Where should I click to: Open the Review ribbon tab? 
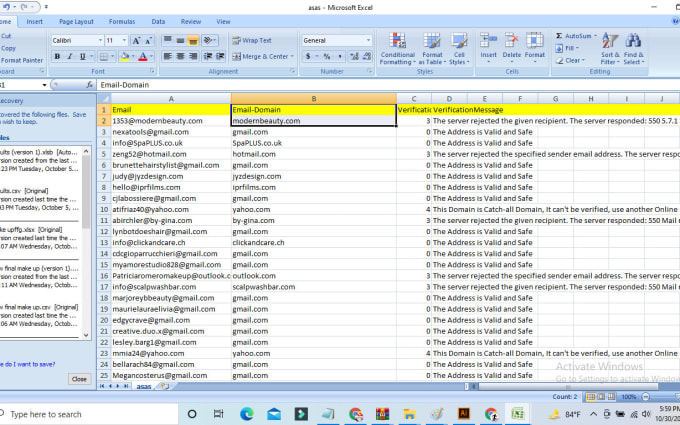click(191, 21)
